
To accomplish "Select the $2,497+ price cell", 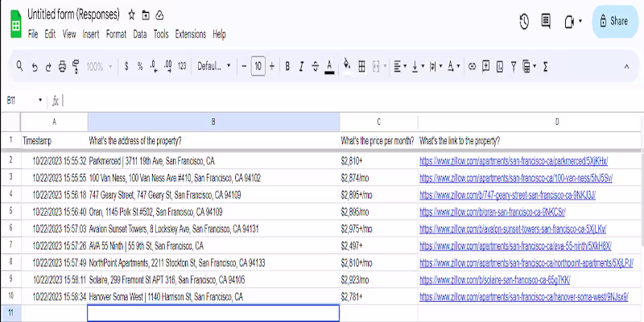I will pyautogui.click(x=378, y=246).
